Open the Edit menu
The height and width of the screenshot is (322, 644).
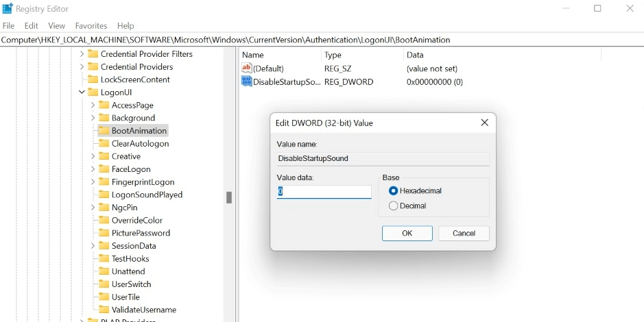click(x=32, y=25)
